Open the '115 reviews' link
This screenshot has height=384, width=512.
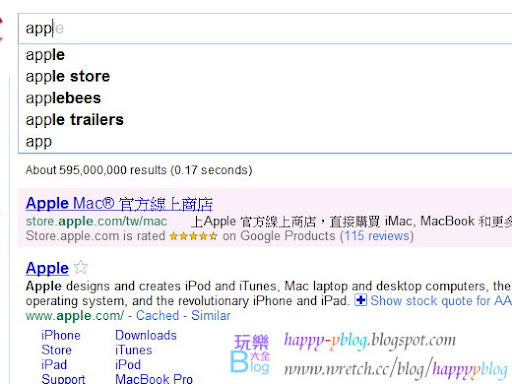click(377, 236)
